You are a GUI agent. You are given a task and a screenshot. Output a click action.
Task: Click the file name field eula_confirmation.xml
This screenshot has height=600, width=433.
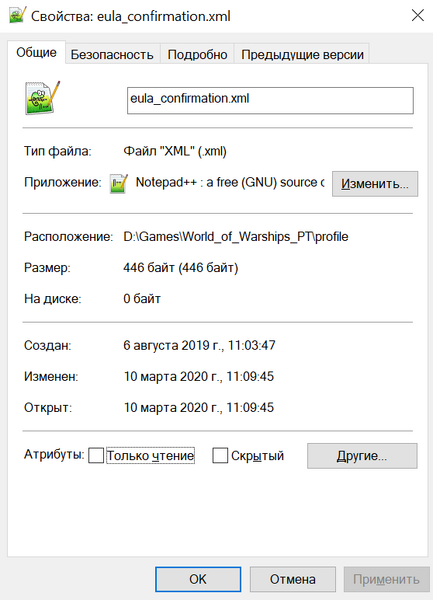click(270, 100)
